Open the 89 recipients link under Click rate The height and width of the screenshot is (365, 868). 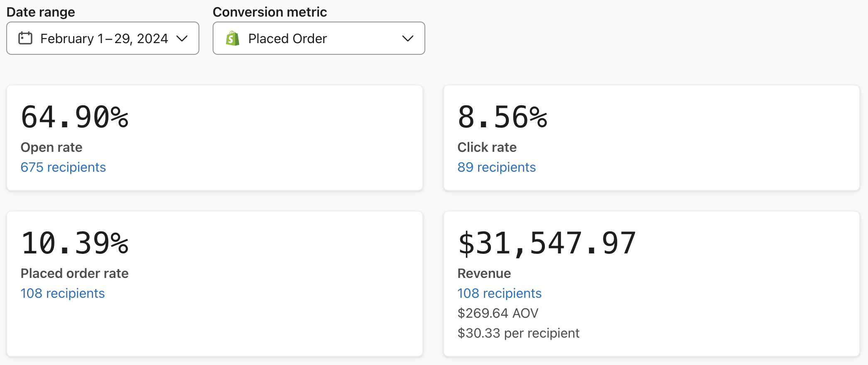[x=496, y=167]
